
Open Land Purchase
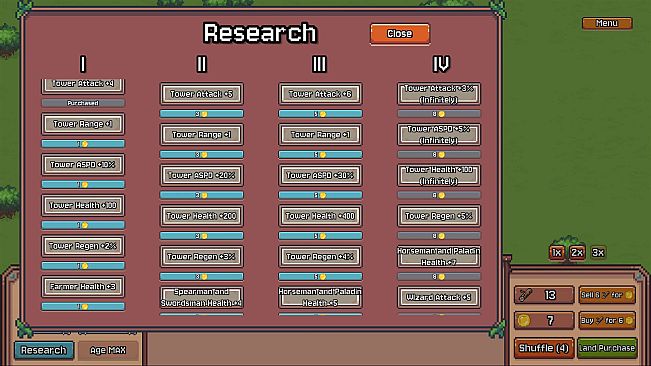tap(607, 348)
